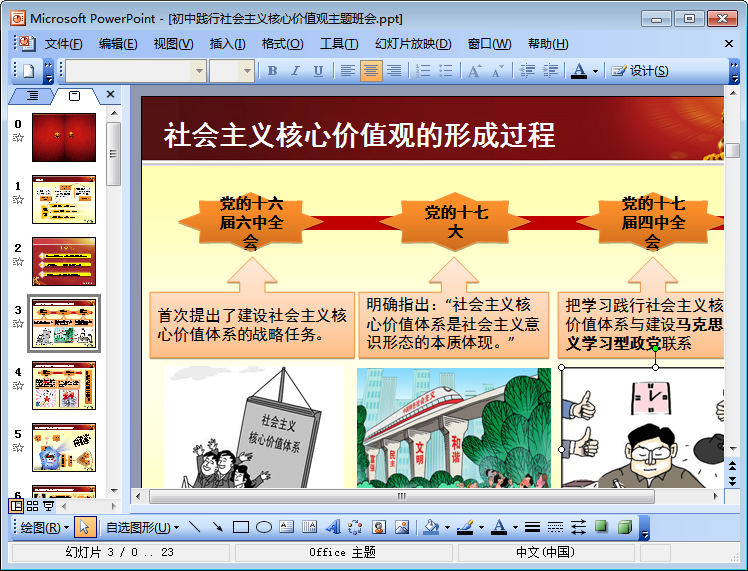The image size is (748, 571).
Task: Open the 工具(T) menu
Action: pyautogui.click(x=339, y=44)
